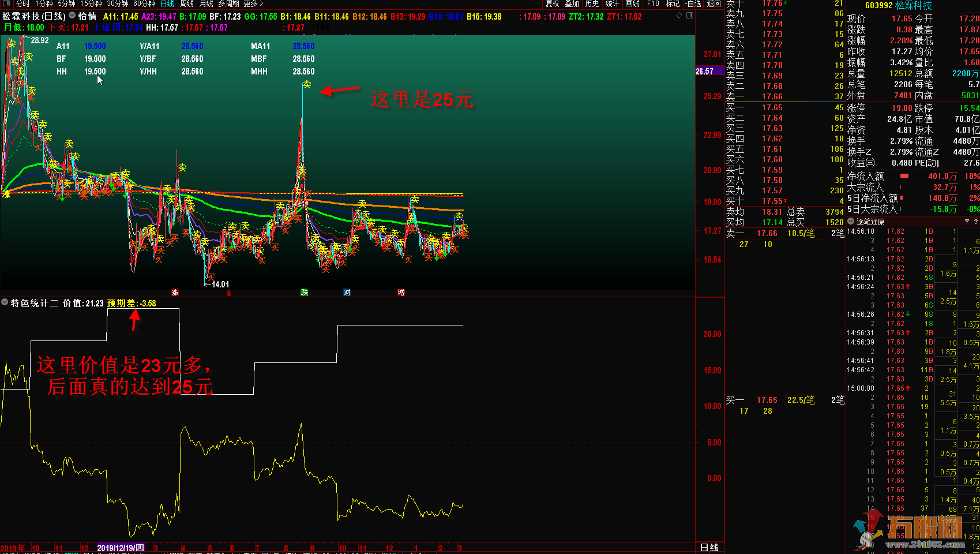Click the MA11 28.560 value in chart
Screen dimensions: 980x554
[x=303, y=46]
